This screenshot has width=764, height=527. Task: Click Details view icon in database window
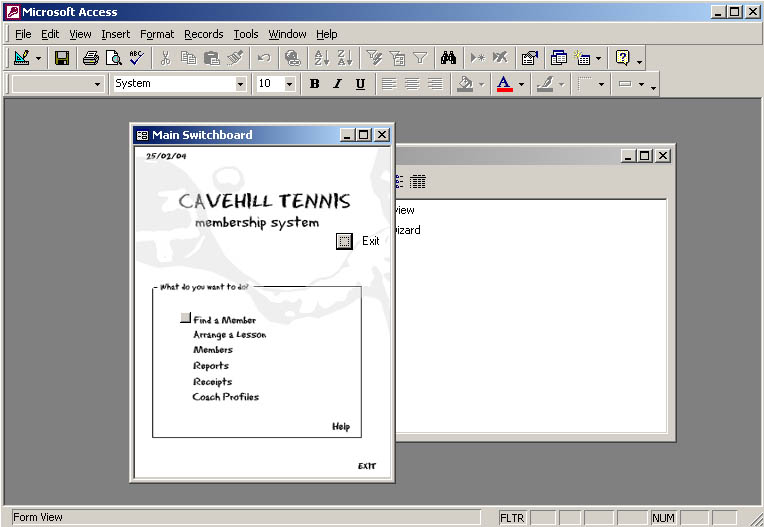pyautogui.click(x=418, y=182)
